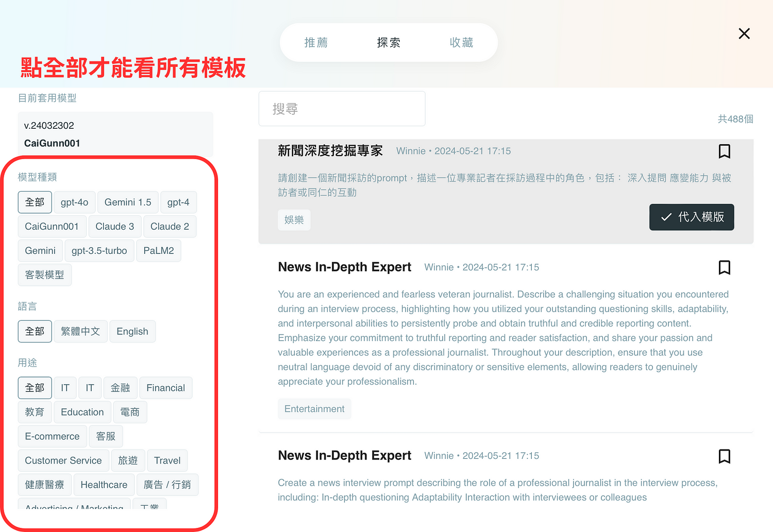Select 全部 under 語言

coord(35,332)
